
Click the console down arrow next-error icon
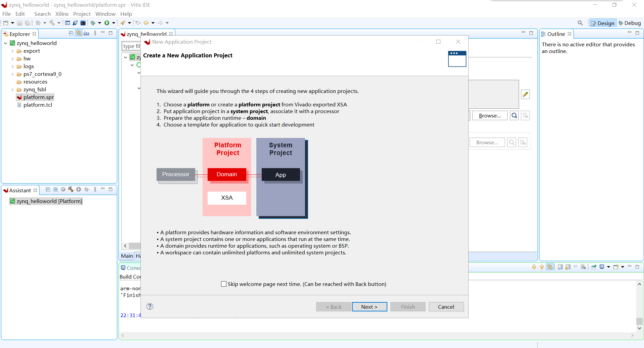coord(534,267)
